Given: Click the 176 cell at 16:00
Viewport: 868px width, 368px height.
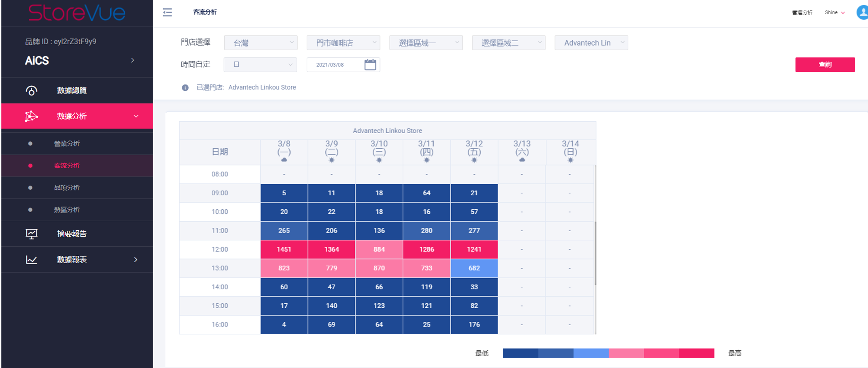Looking at the screenshot, I should click(x=474, y=325).
